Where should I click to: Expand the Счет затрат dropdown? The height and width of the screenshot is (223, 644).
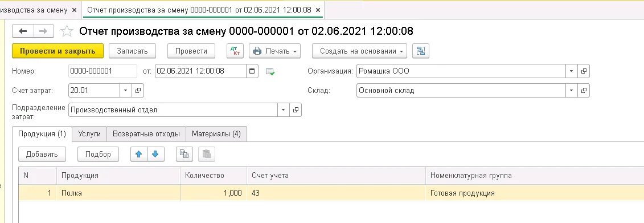[x=126, y=91]
